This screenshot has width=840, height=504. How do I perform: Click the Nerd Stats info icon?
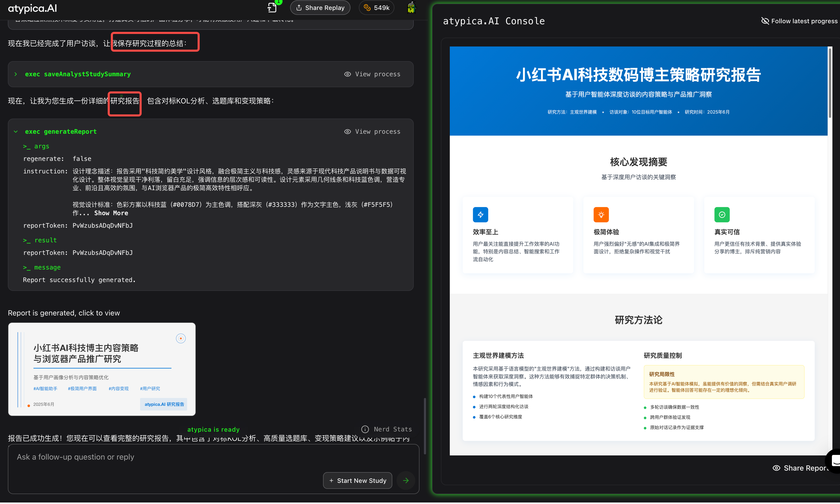(x=365, y=429)
